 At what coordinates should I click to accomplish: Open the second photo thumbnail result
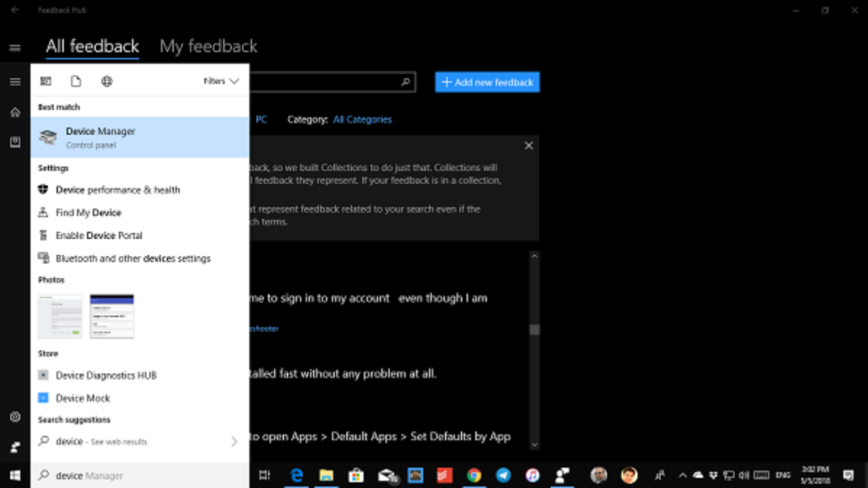click(112, 316)
